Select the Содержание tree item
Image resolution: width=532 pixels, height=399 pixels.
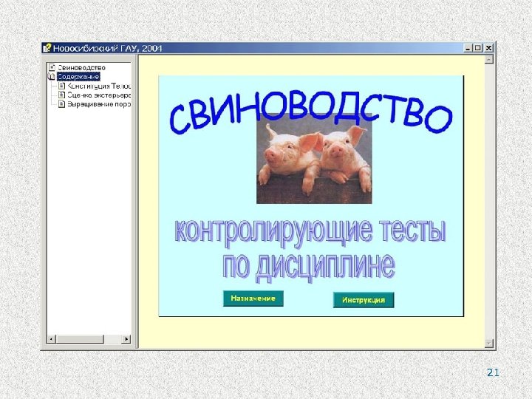[78, 77]
